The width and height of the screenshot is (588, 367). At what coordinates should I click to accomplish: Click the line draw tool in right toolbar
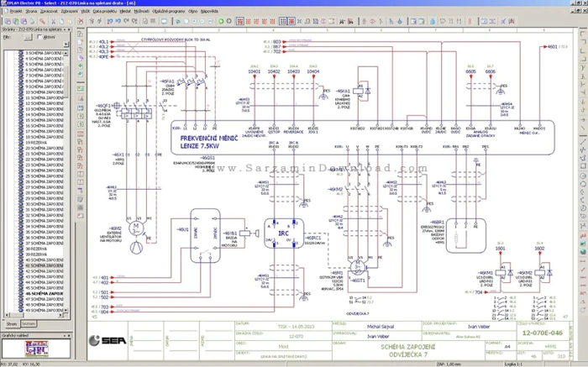583,142
